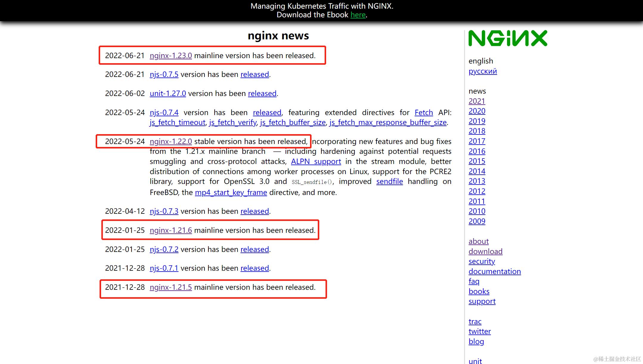Open the trac link

pos(475,322)
